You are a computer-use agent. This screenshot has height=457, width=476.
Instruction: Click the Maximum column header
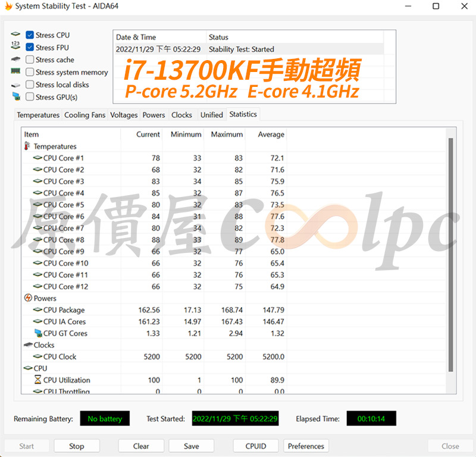(x=225, y=134)
